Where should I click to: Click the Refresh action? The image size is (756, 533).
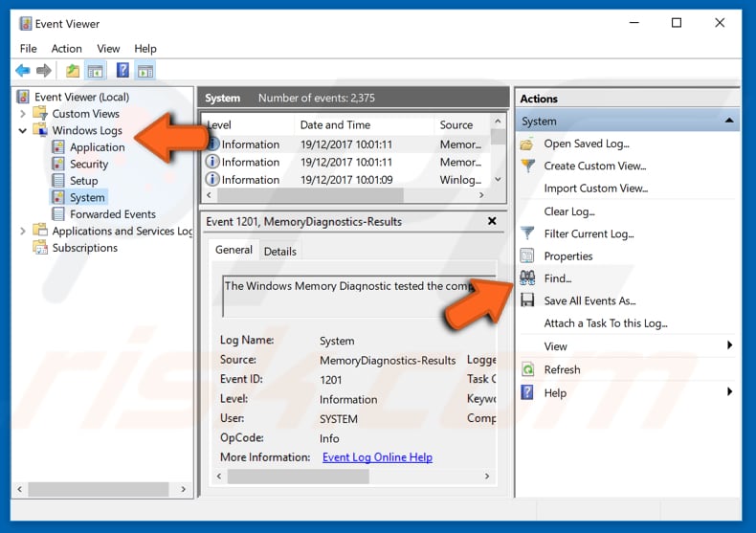coord(562,369)
